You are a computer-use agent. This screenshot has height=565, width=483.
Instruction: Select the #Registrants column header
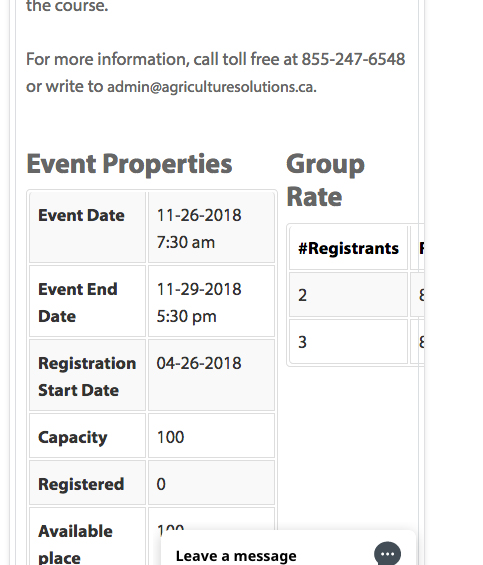point(348,248)
